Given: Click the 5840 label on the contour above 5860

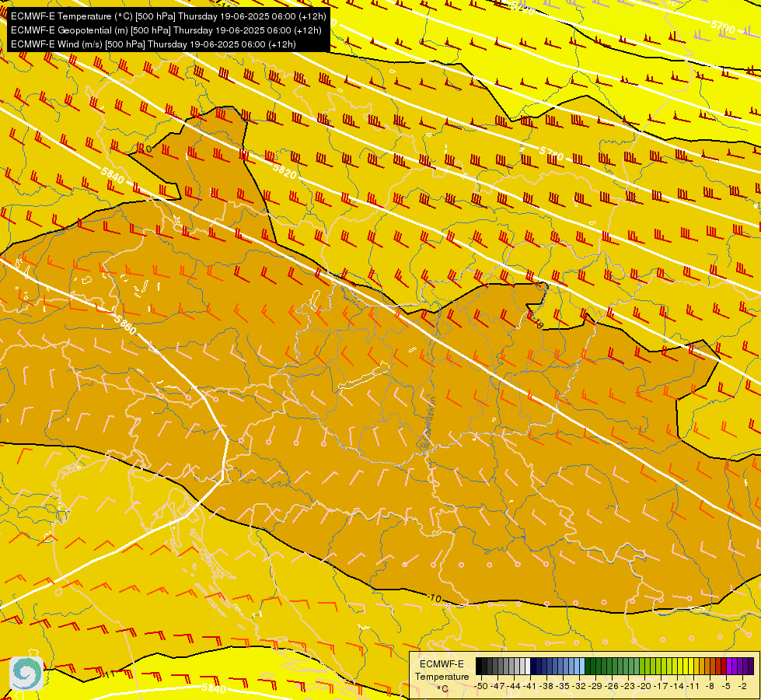Looking at the screenshot, I should click(x=113, y=175).
